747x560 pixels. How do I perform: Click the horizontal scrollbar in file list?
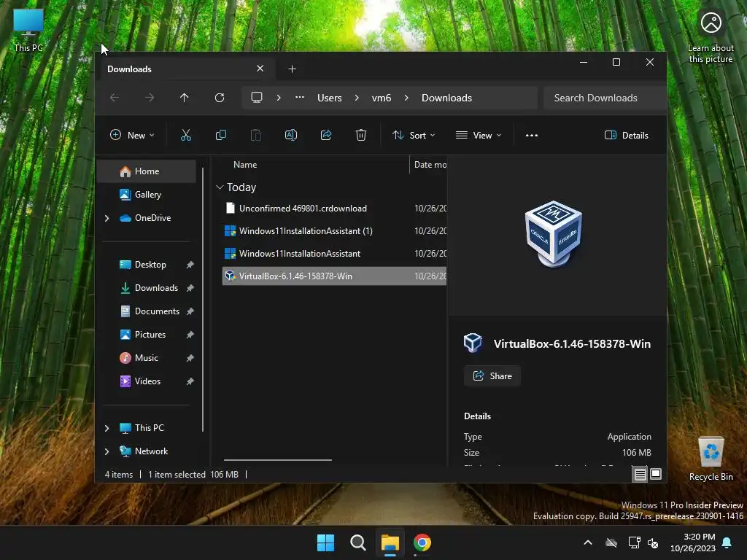[x=278, y=460]
